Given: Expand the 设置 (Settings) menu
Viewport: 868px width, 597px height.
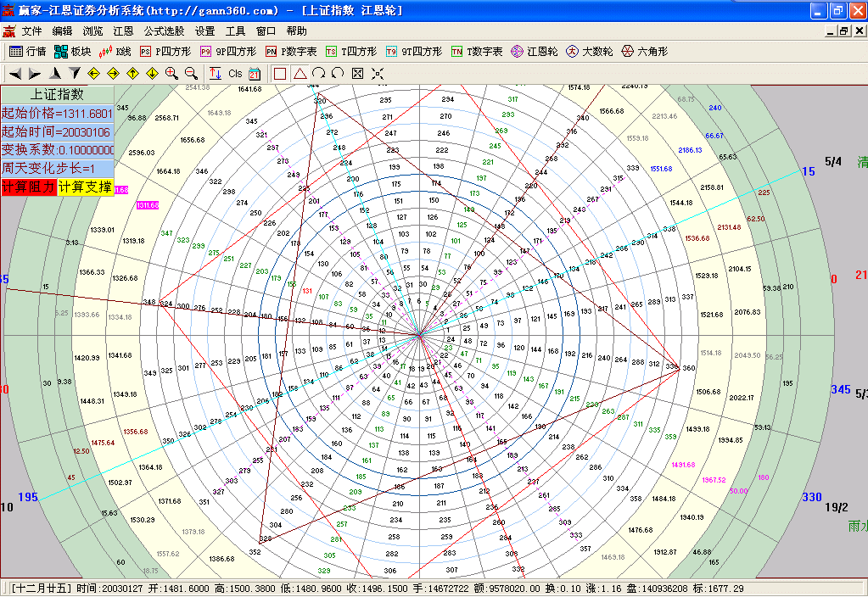Looking at the screenshot, I should tap(204, 31).
